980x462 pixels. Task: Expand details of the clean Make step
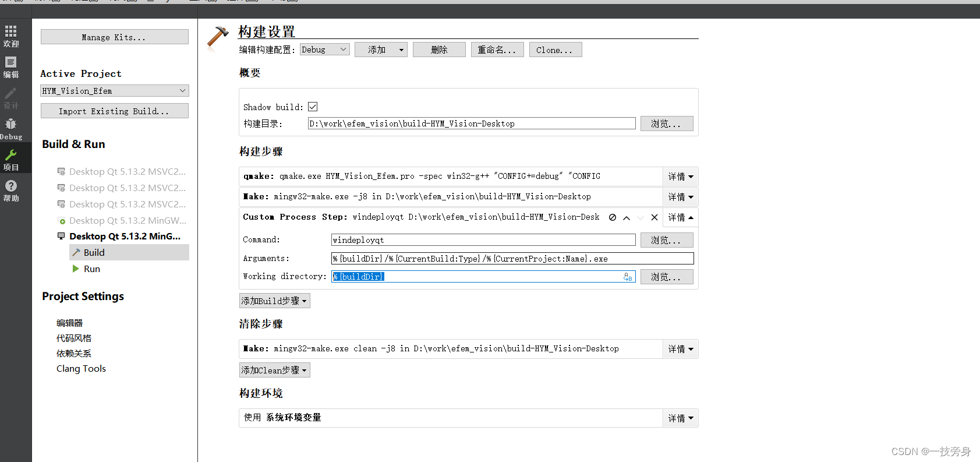(x=680, y=349)
